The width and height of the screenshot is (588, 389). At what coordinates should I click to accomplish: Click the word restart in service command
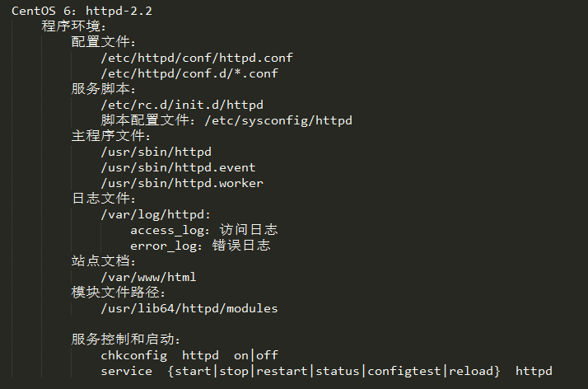click(282, 371)
